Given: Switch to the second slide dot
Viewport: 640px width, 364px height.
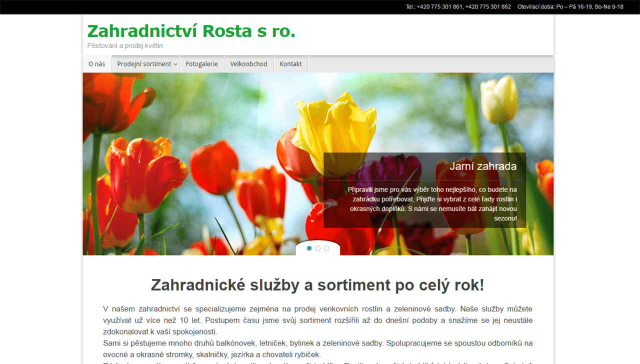Looking at the screenshot, I should (318, 248).
